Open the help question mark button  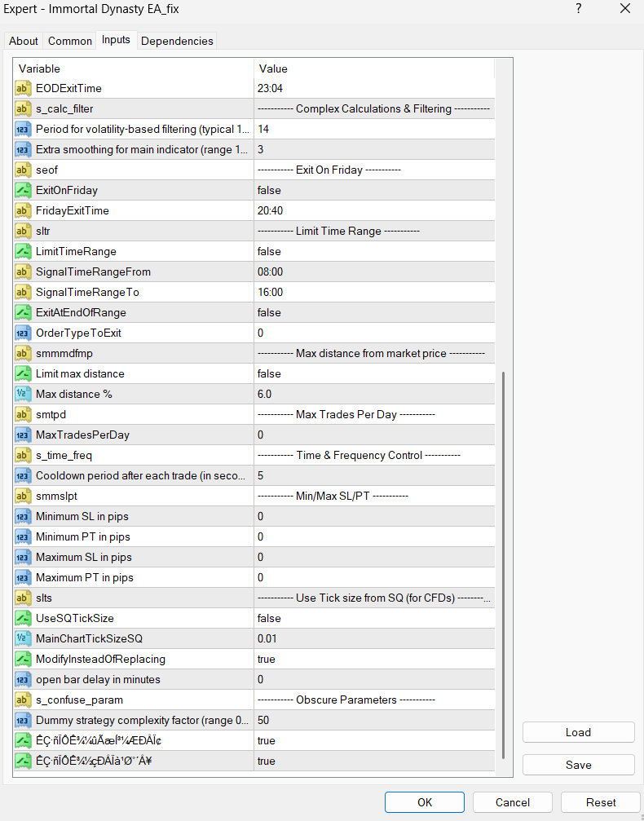point(579,9)
